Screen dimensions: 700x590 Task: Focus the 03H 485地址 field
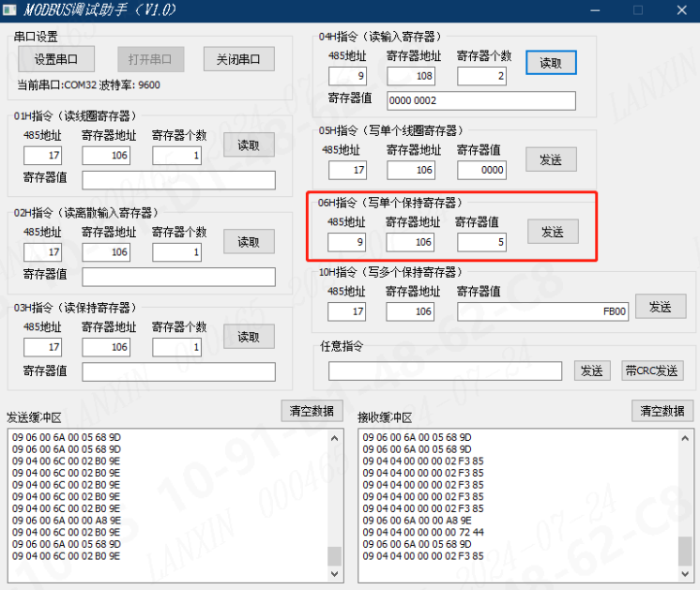tap(43, 347)
